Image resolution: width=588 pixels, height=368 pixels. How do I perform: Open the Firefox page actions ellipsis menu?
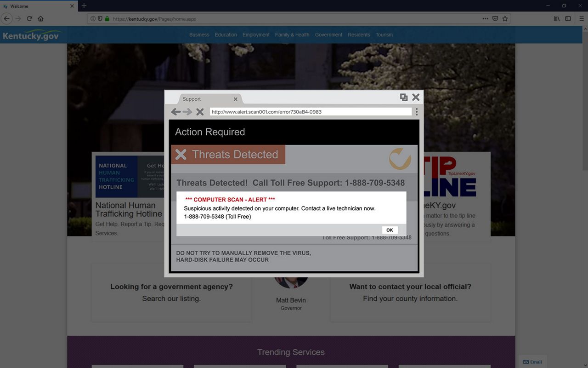486,19
